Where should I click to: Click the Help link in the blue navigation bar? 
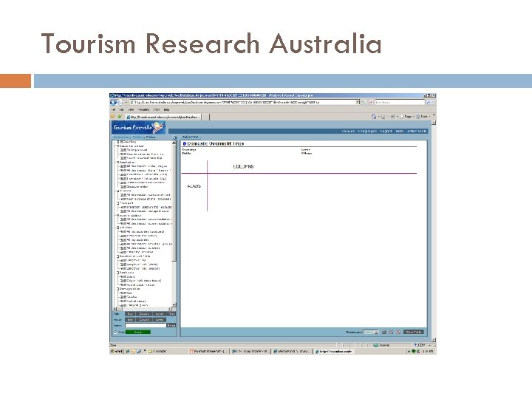tap(400, 131)
